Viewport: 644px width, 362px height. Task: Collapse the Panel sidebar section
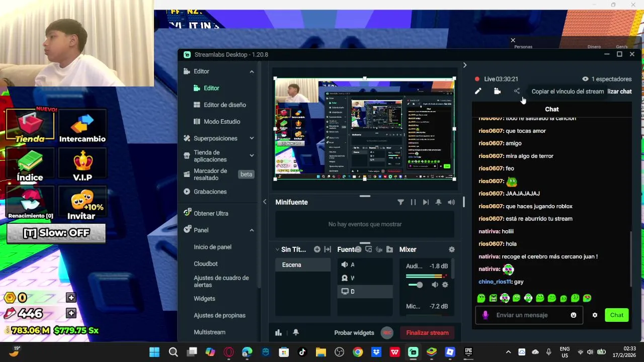[252, 230]
